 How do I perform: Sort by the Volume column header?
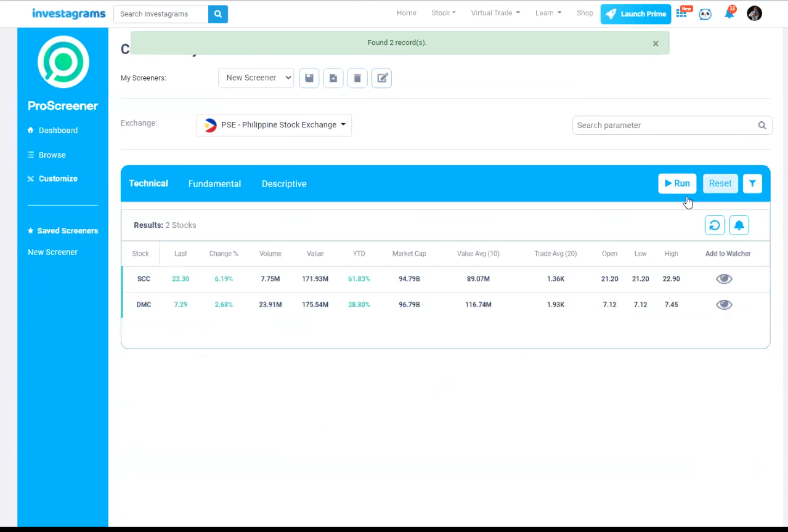(270, 254)
